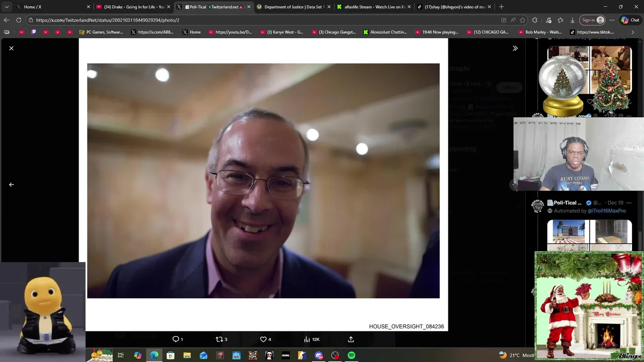Open File Explorer from the taskbar
This screenshot has height=362, width=644.
coord(187,355)
